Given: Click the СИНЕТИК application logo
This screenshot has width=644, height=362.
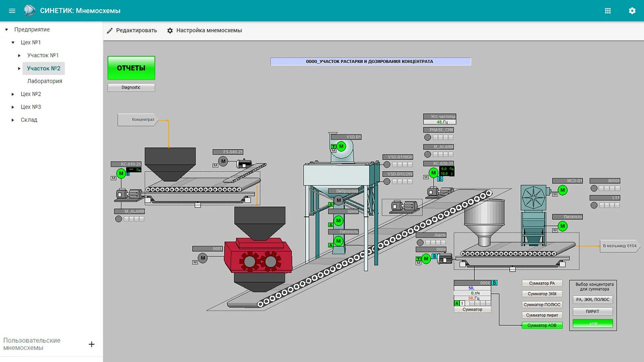Looking at the screenshot, I should 29,10.
